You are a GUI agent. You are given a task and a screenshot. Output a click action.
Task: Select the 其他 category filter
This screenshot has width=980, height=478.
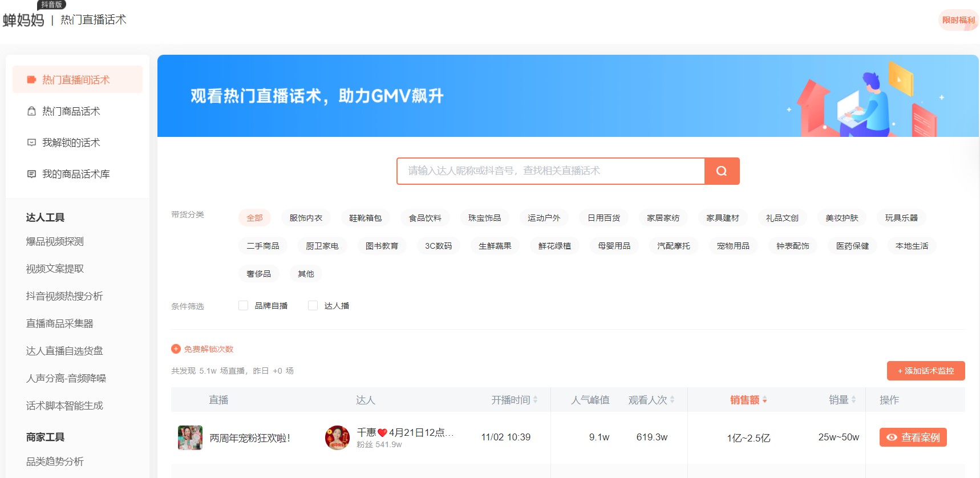point(306,274)
